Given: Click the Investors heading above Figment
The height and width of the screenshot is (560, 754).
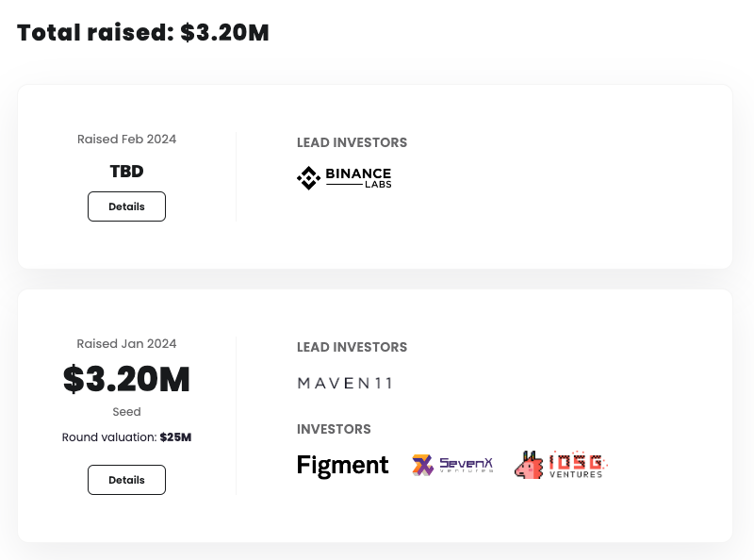Looking at the screenshot, I should pos(334,429).
